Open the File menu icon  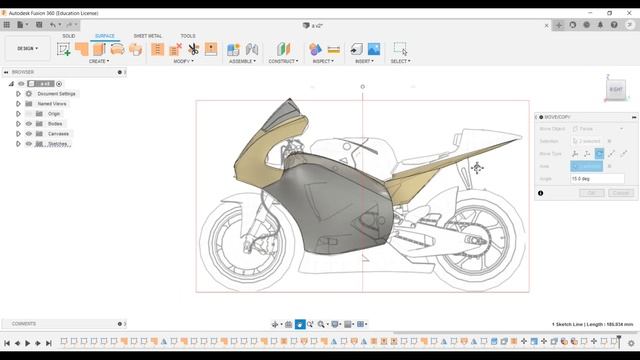20,25
